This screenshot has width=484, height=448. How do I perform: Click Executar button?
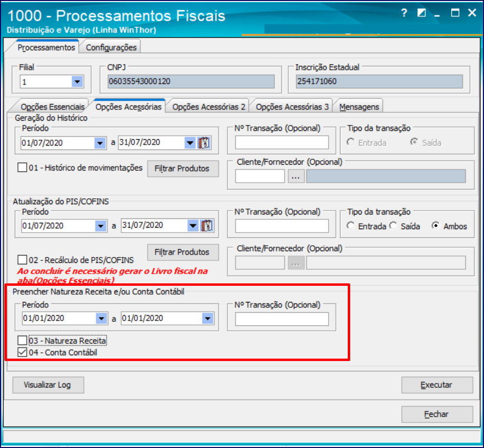point(437,385)
